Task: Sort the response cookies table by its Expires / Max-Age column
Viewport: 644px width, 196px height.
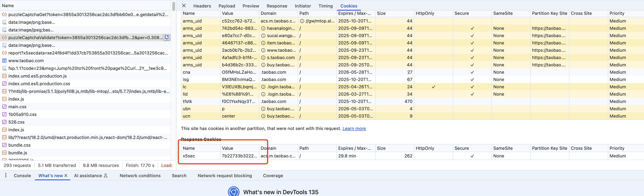Action: [x=356, y=148]
